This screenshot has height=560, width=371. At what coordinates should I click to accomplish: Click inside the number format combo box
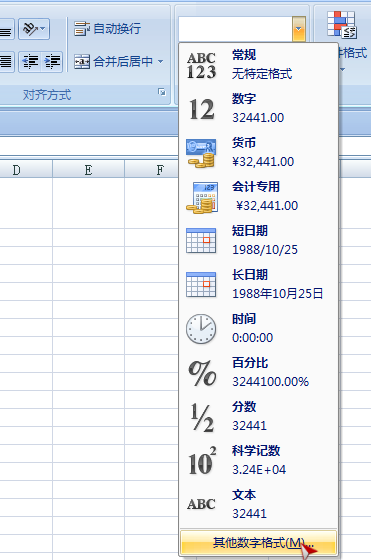pos(235,29)
